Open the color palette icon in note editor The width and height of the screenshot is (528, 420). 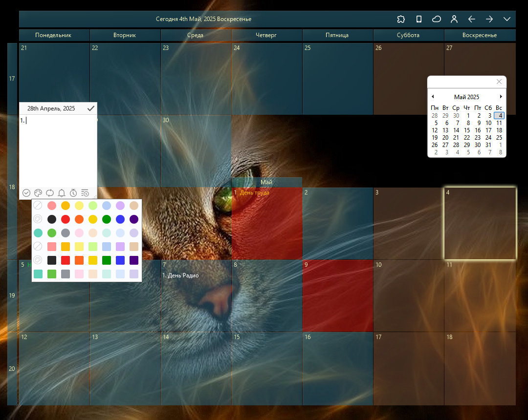coord(38,193)
